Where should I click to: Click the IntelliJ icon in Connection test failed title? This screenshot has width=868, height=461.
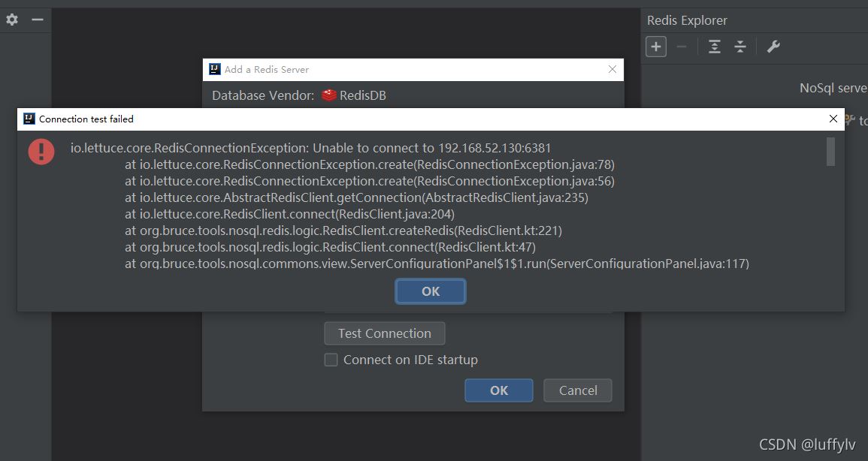(29, 119)
